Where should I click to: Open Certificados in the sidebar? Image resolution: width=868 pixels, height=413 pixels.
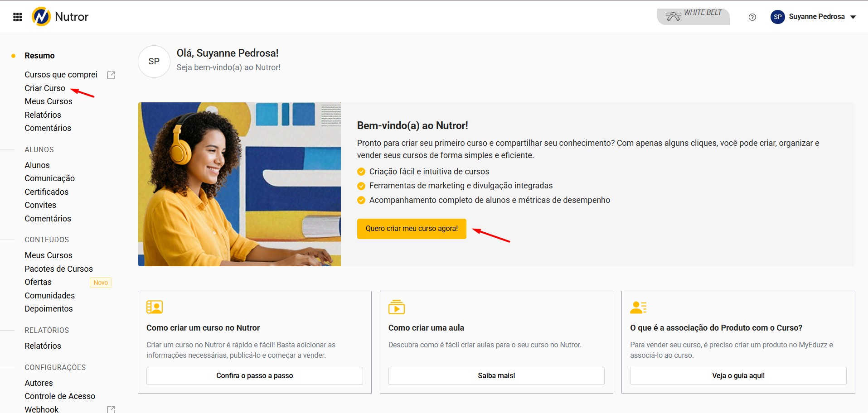[x=47, y=192]
